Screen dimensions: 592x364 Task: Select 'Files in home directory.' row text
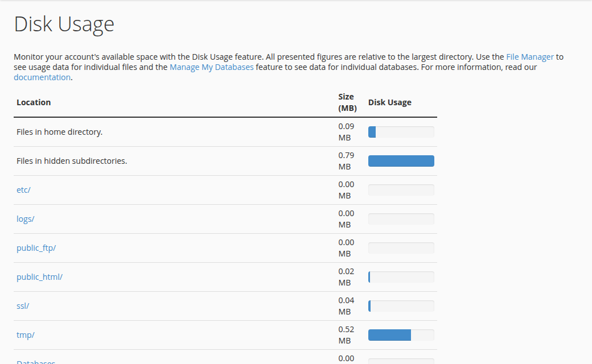tap(60, 132)
